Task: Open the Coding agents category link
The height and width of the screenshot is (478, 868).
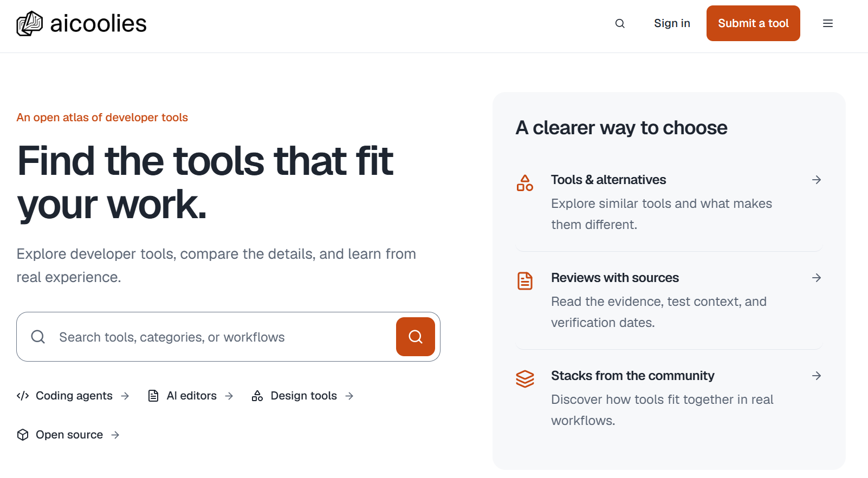Action: (73, 396)
